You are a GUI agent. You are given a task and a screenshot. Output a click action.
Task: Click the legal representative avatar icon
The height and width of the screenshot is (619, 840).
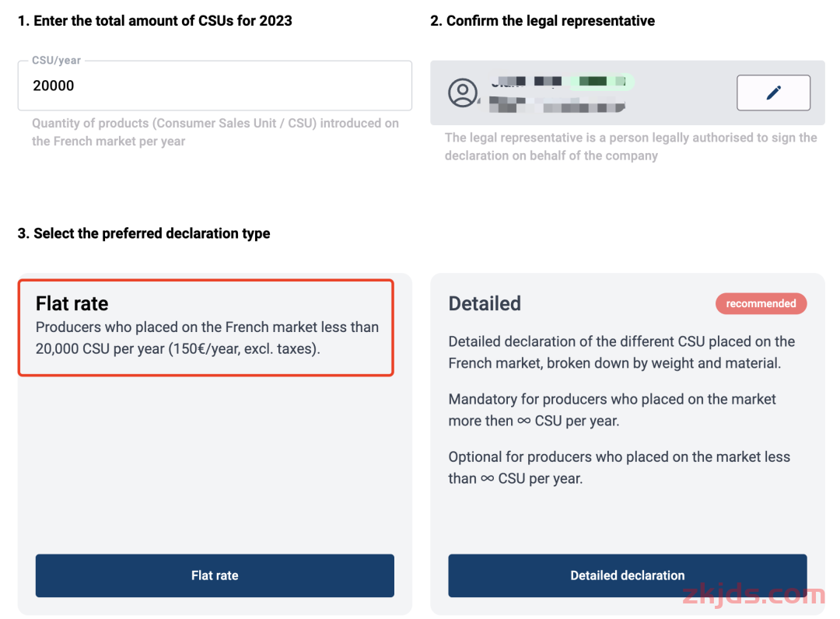point(463,93)
